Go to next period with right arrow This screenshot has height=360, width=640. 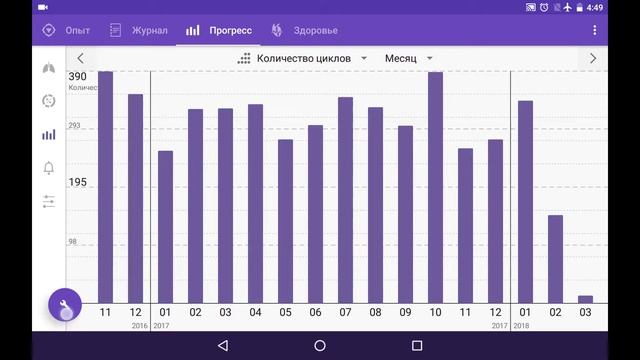[x=593, y=58]
